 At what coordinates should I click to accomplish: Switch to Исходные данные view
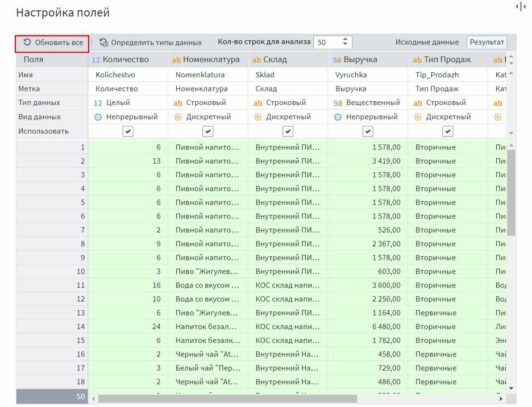click(427, 42)
